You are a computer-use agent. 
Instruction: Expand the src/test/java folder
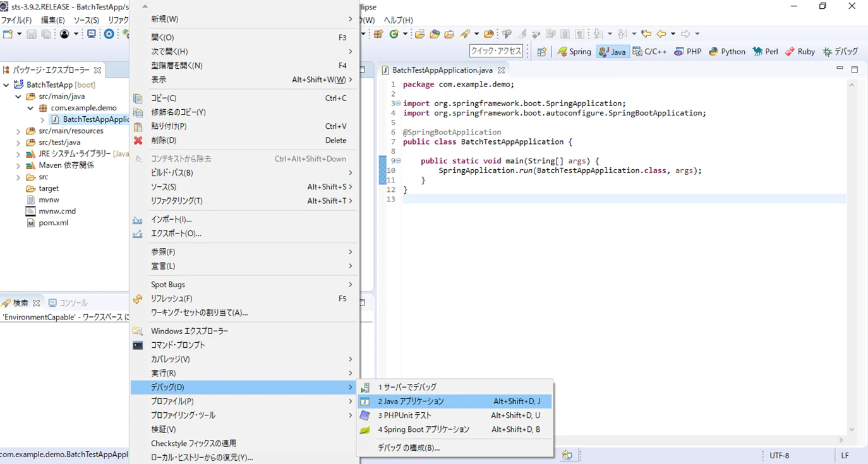18,143
